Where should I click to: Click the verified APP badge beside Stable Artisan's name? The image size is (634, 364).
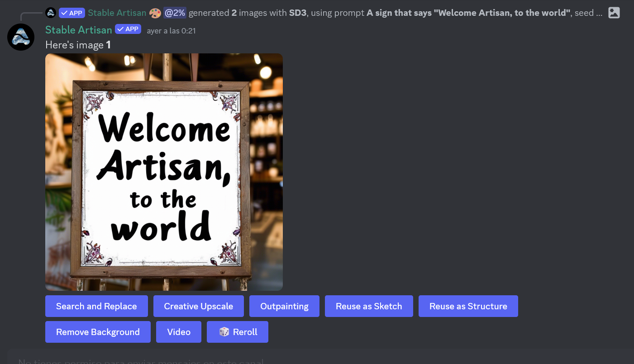click(128, 28)
